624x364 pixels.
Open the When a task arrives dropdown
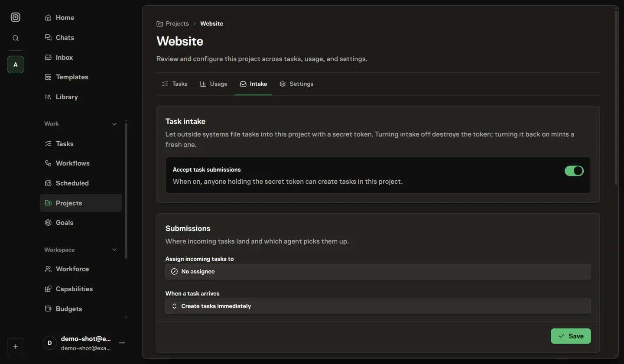coord(378,306)
